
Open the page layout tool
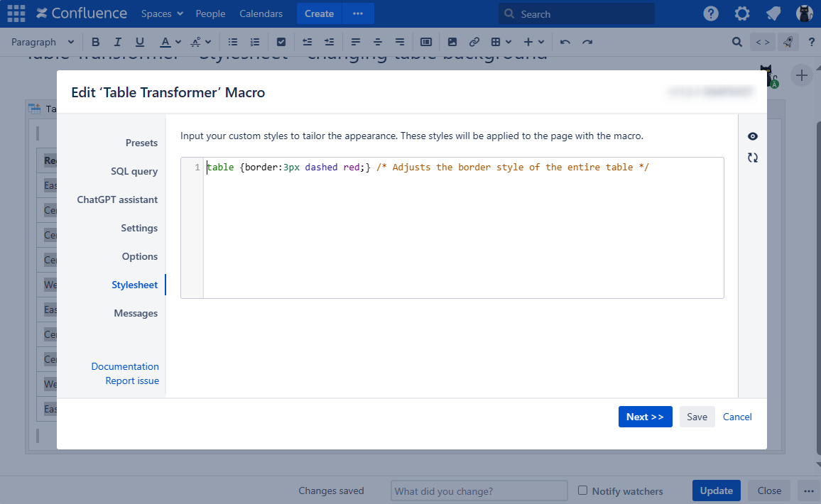point(426,42)
